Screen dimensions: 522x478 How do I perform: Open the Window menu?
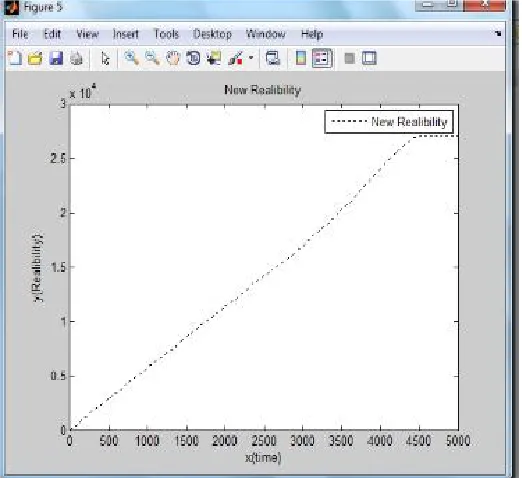tap(266, 34)
